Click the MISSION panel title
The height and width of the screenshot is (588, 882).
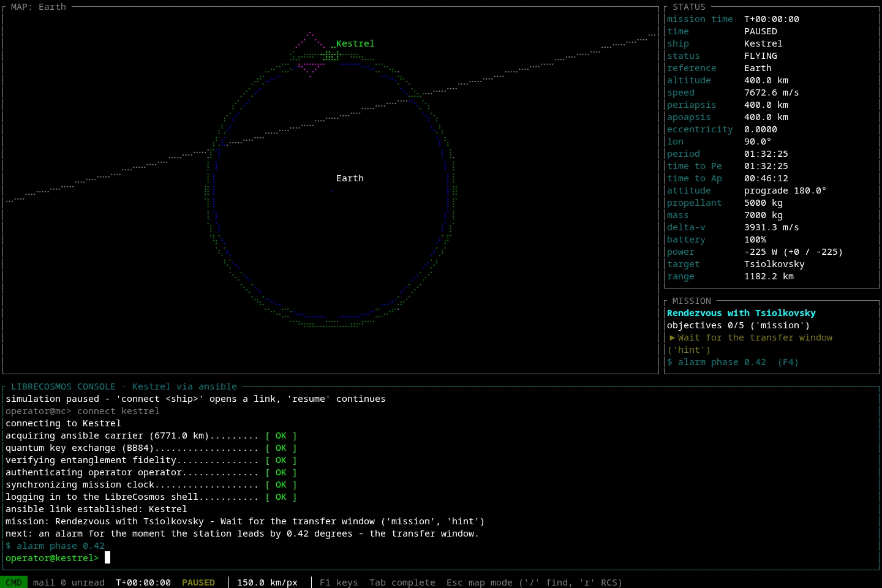click(x=692, y=301)
